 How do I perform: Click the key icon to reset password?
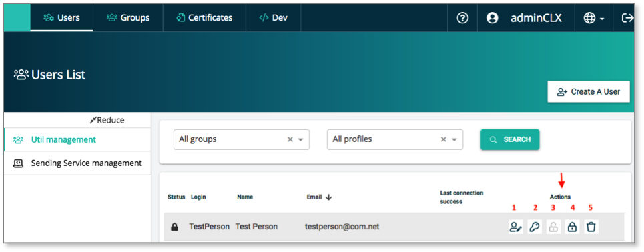click(x=535, y=227)
